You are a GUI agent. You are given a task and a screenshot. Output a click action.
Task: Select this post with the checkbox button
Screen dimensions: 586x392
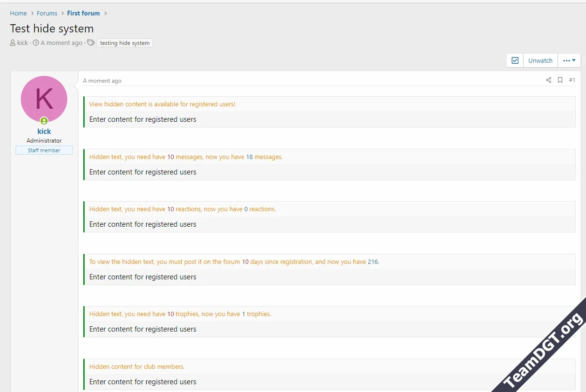(514, 60)
